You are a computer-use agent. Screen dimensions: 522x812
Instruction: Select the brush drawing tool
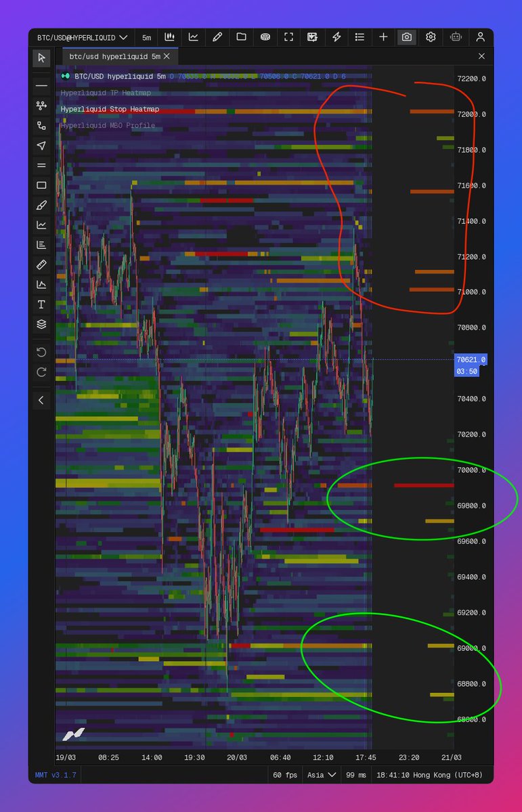[41, 205]
